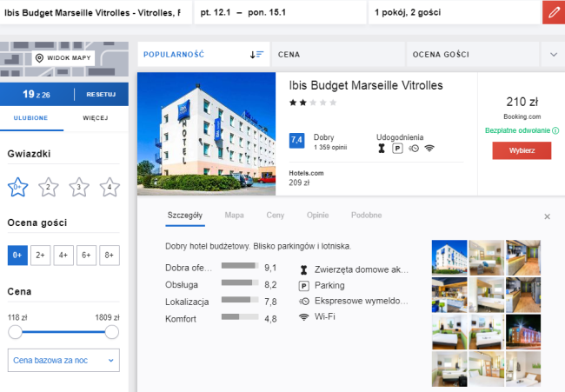Expand more sort options chevron
This screenshot has height=392, width=565.
tap(554, 55)
